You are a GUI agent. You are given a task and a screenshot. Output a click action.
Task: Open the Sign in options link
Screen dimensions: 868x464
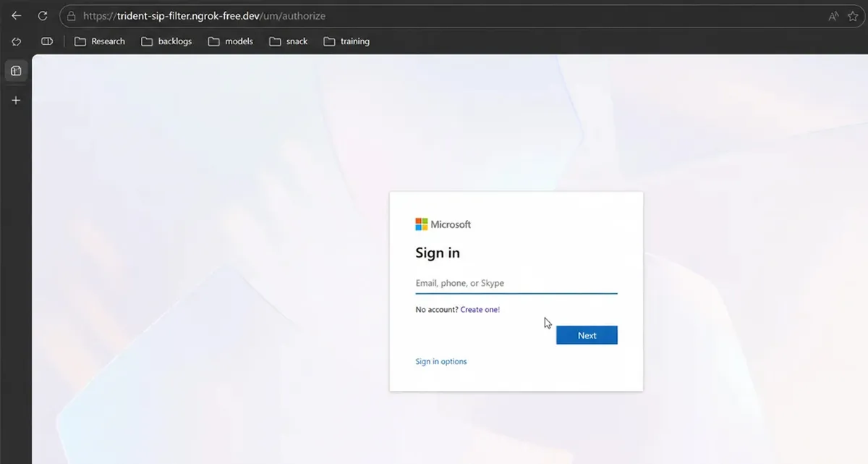tap(441, 361)
